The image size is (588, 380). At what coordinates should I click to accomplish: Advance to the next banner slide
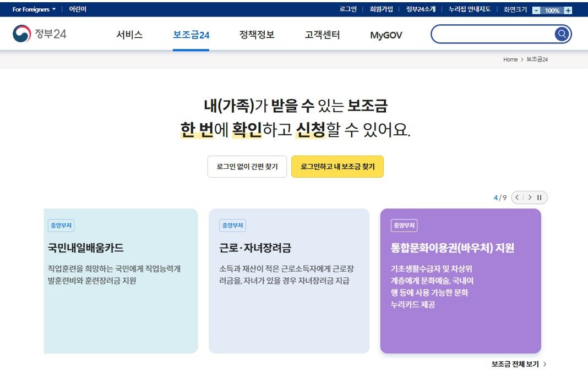coord(529,197)
